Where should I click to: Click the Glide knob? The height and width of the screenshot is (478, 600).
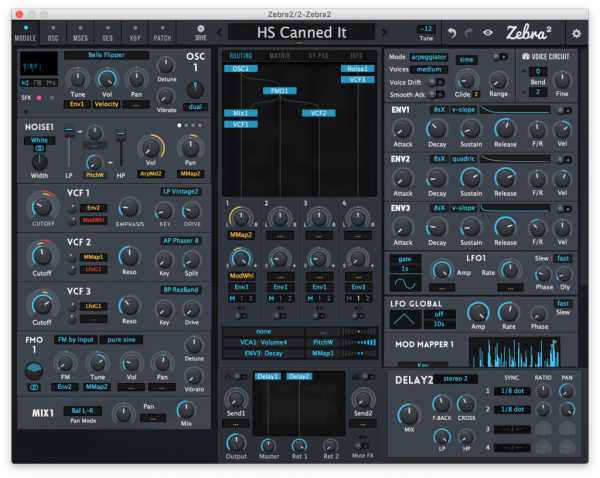point(466,80)
